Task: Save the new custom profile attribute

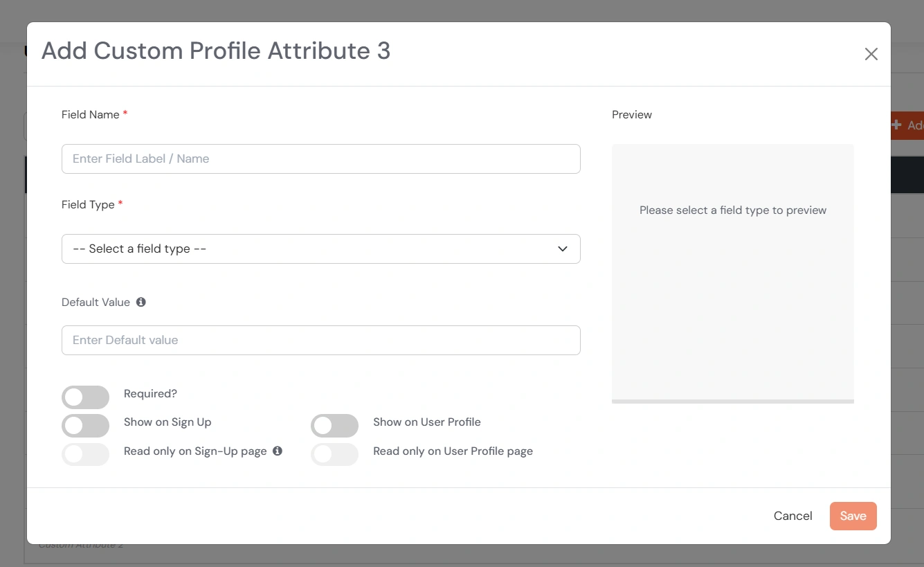Action: pos(853,516)
